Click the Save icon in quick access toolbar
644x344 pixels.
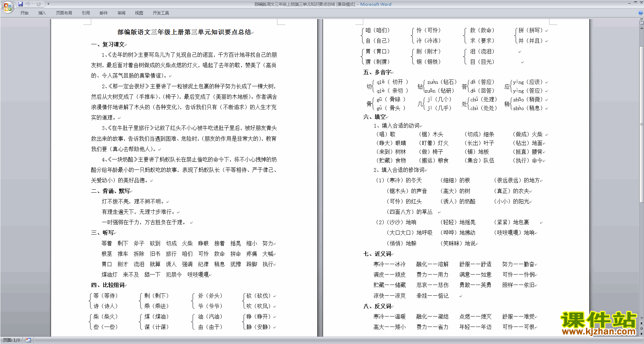click(x=20, y=4)
